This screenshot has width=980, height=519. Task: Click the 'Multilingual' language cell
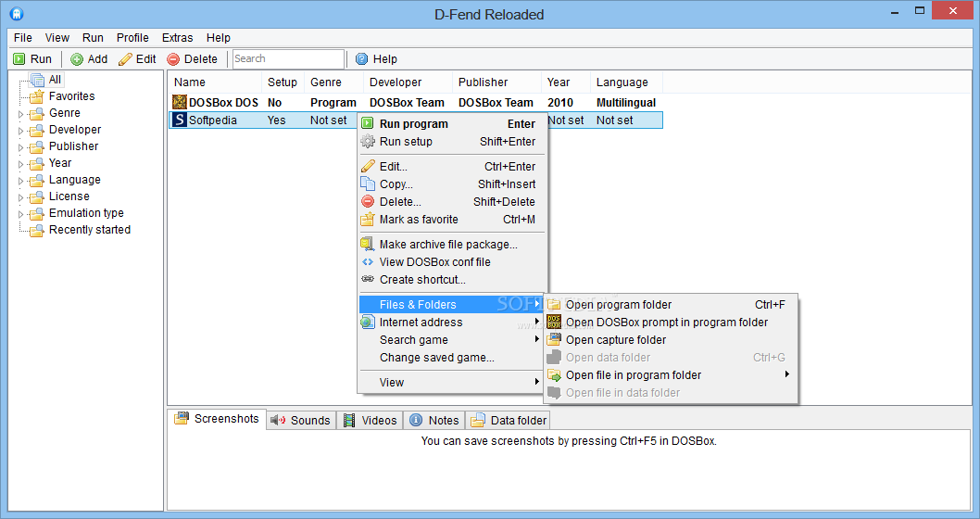click(x=625, y=103)
